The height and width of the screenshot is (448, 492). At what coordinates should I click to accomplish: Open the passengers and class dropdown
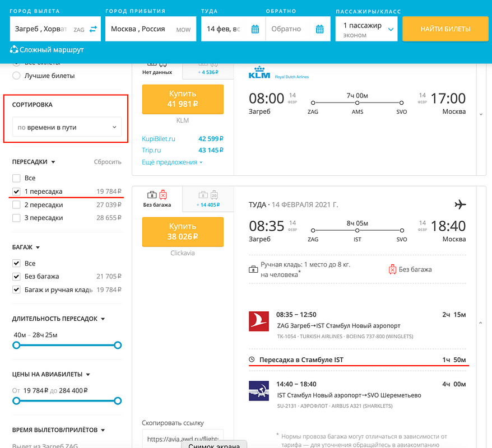pyautogui.click(x=368, y=29)
